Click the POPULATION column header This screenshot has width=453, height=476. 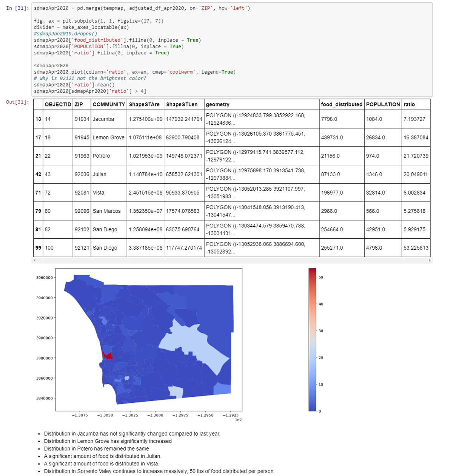(x=383, y=104)
